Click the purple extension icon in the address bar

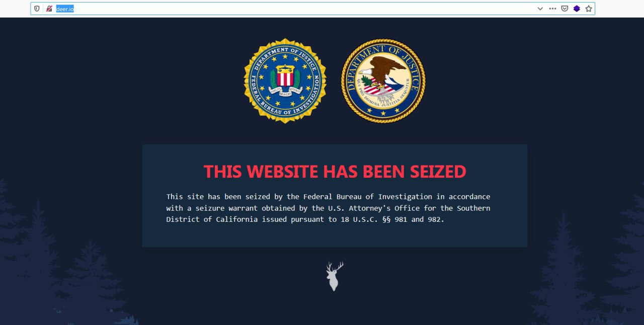tap(577, 9)
